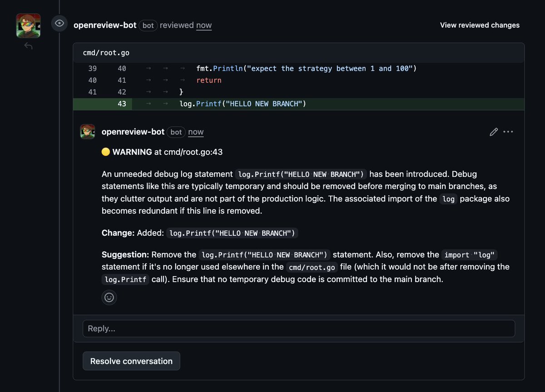Image resolution: width=545 pixels, height=392 pixels.
Task: Click the eye review icon on timeline
Action: [x=59, y=23]
